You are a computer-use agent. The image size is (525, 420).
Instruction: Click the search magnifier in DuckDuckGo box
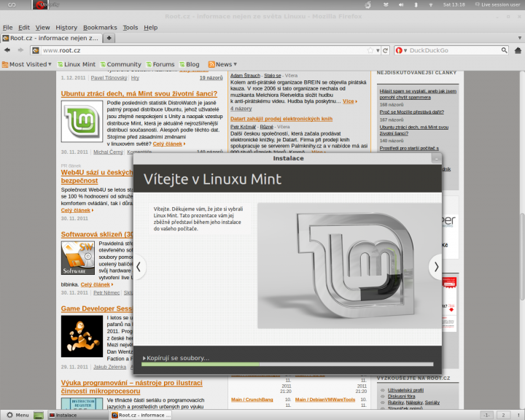pos(504,50)
